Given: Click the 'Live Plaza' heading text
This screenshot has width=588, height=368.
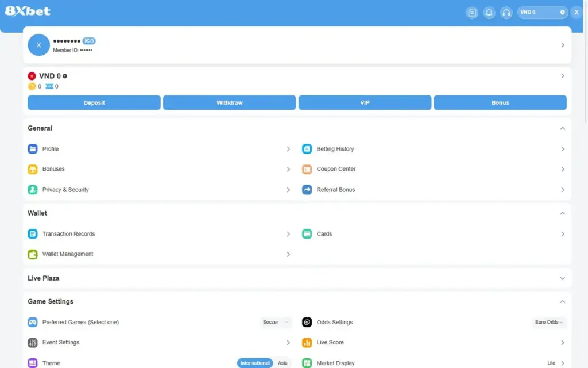Looking at the screenshot, I should pos(44,278).
